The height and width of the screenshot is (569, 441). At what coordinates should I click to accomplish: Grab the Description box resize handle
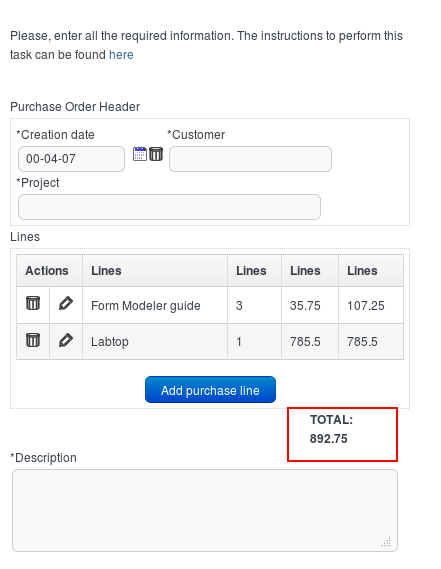tap(386, 542)
